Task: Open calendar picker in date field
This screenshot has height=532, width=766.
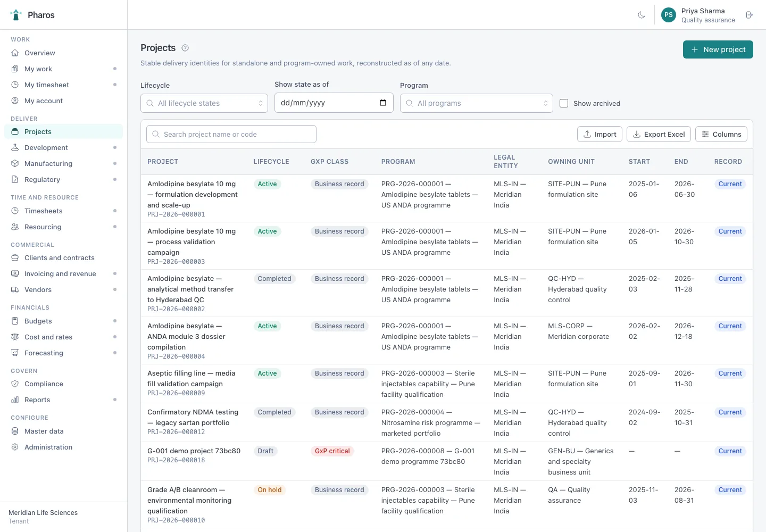Action: [383, 103]
